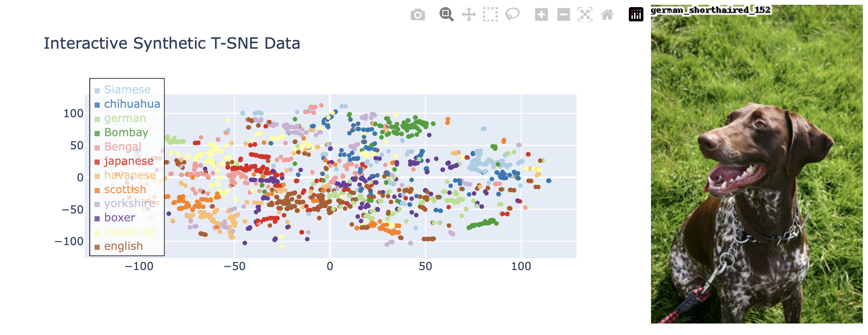
Task: Toggle english legend entry
Action: [123, 246]
